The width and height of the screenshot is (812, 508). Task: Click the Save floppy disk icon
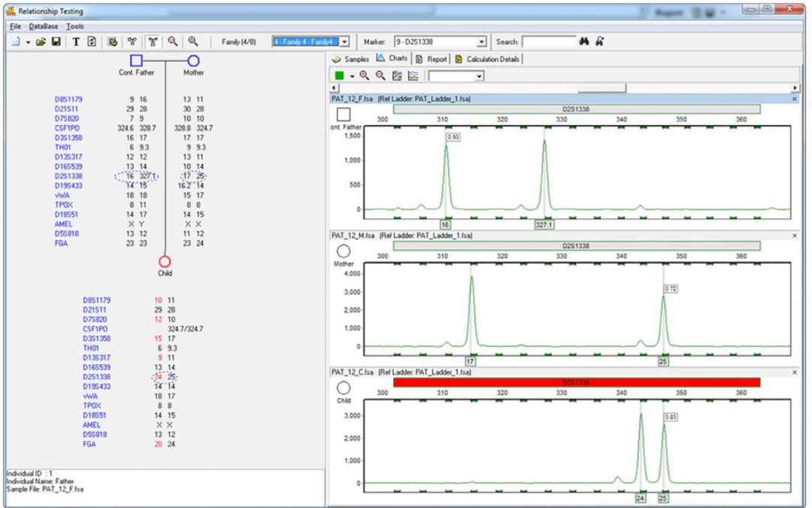(x=56, y=41)
